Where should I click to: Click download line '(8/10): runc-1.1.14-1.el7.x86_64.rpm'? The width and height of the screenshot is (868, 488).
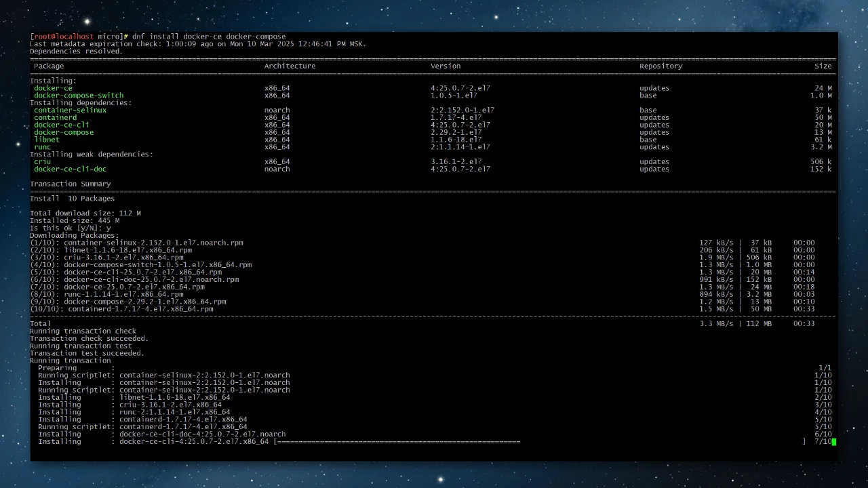click(x=107, y=294)
